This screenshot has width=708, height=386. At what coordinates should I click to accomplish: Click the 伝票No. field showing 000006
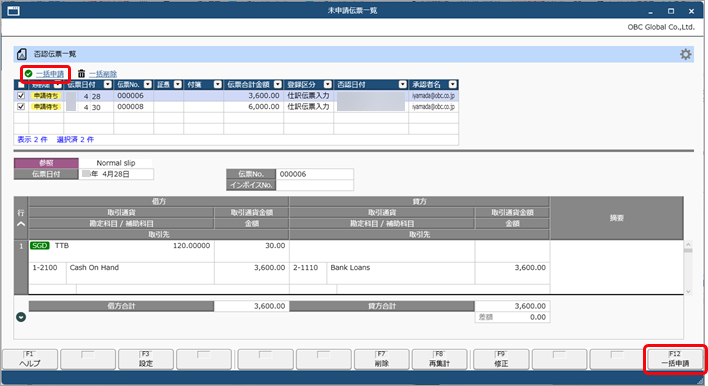coord(315,174)
